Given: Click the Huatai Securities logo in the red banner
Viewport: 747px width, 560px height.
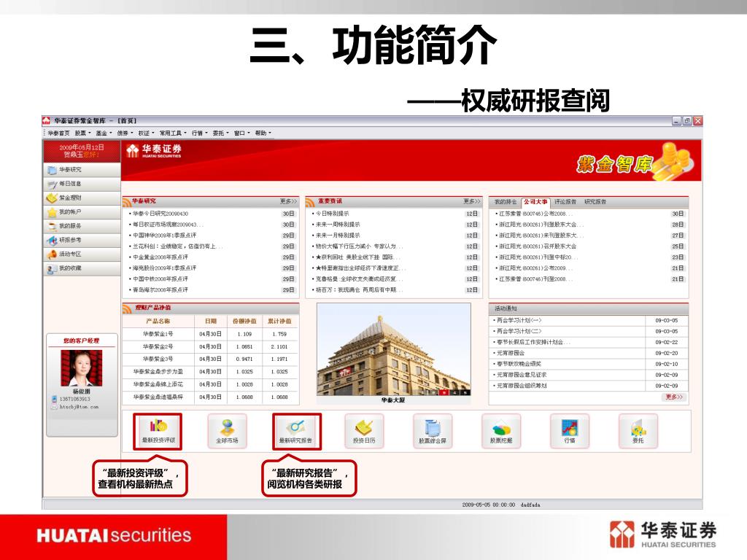Looking at the screenshot, I should tap(153, 151).
